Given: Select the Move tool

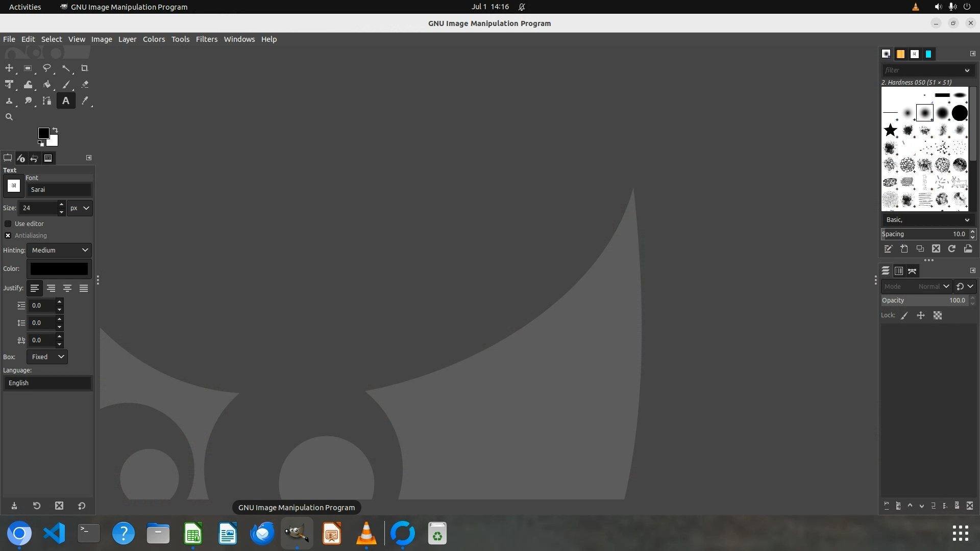Looking at the screenshot, I should pyautogui.click(x=9, y=68).
